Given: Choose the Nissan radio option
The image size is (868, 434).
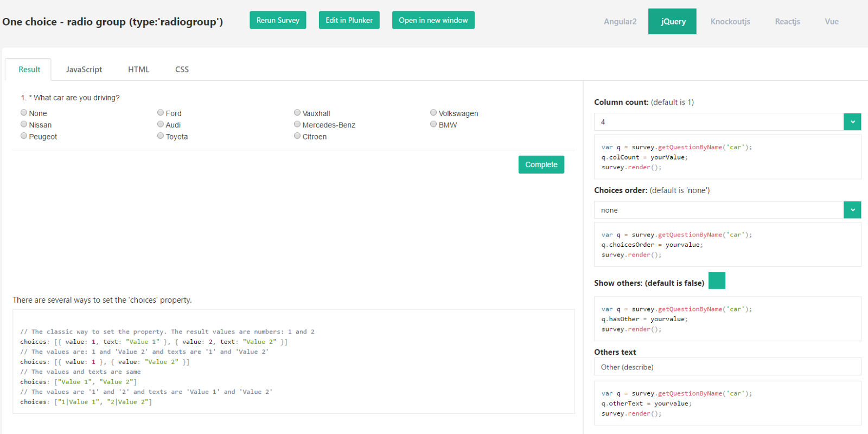Looking at the screenshot, I should pyautogui.click(x=24, y=124).
